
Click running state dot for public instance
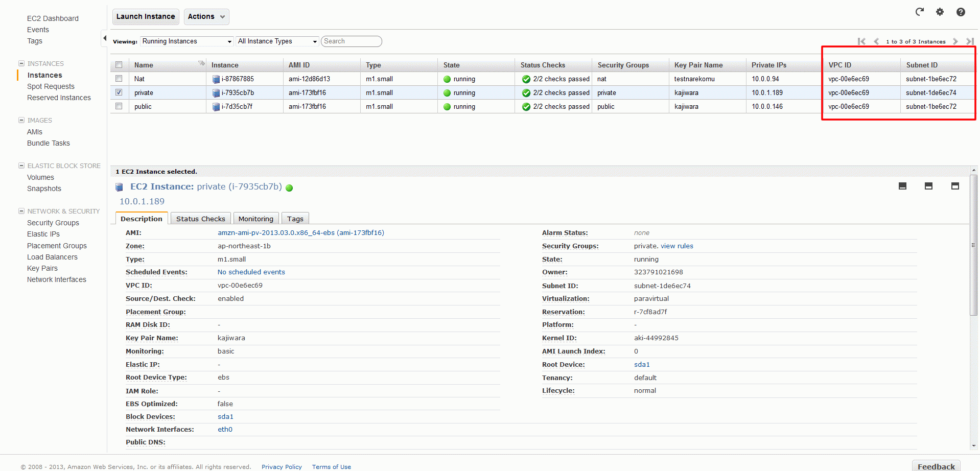click(x=447, y=107)
